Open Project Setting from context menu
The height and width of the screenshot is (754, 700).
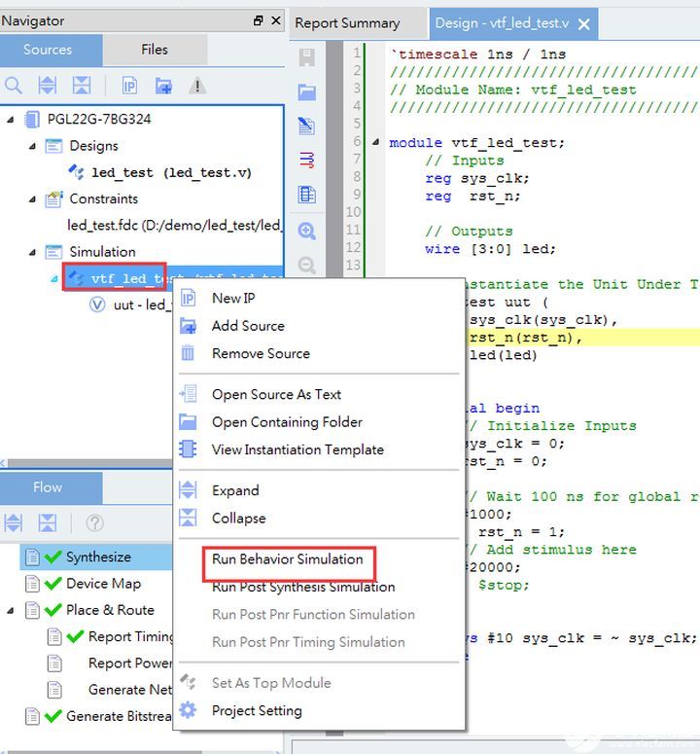(257, 711)
